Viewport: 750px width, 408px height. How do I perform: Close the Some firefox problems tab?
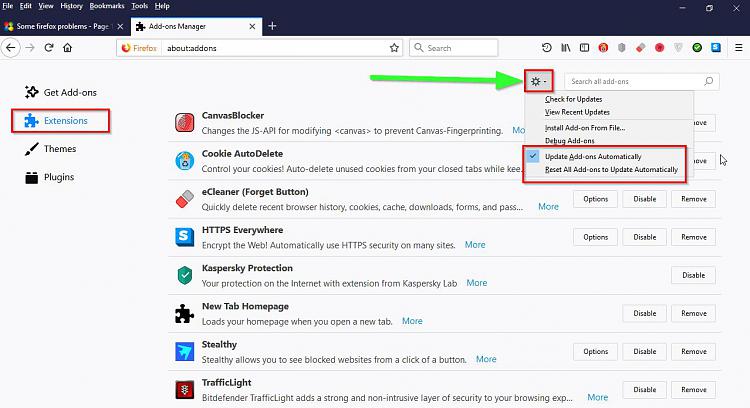(120, 27)
